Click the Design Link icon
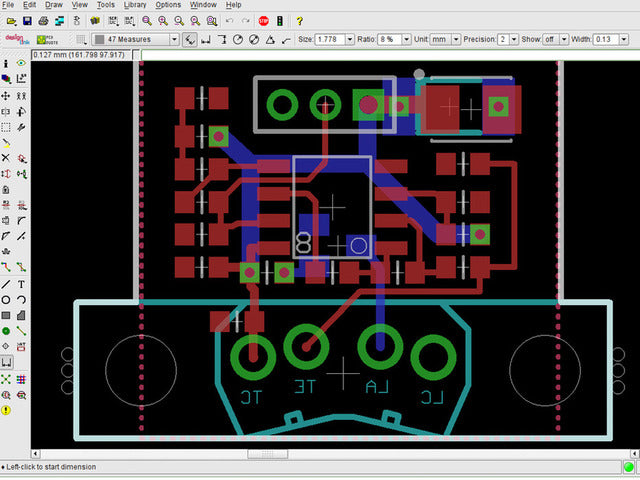 15,39
